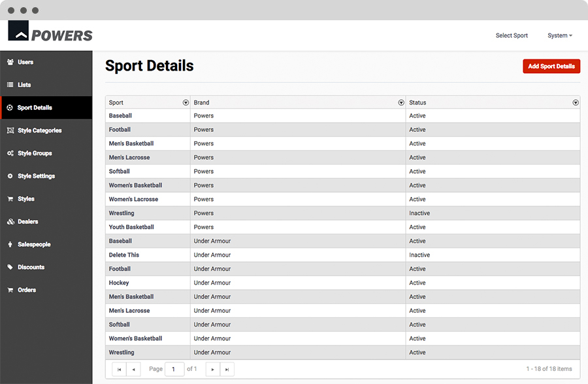588x384 pixels.
Task: Click the Sport Details page heading
Action: click(x=149, y=66)
